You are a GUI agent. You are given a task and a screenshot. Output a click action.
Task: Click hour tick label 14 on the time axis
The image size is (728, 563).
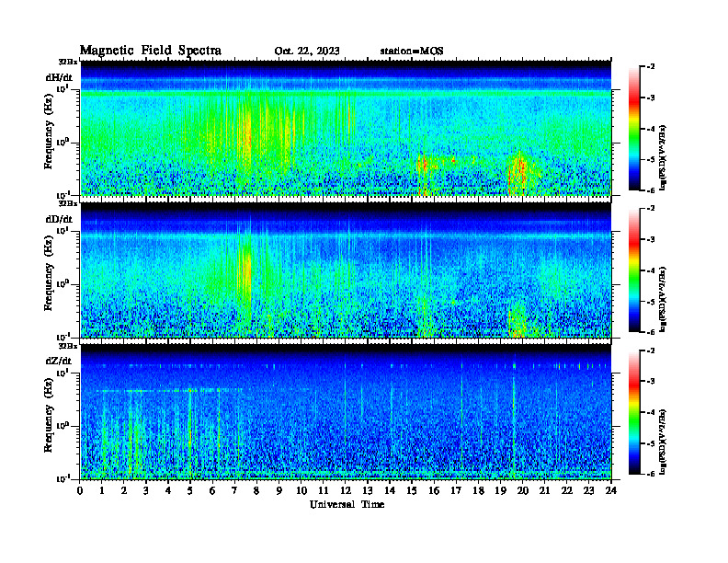click(390, 490)
